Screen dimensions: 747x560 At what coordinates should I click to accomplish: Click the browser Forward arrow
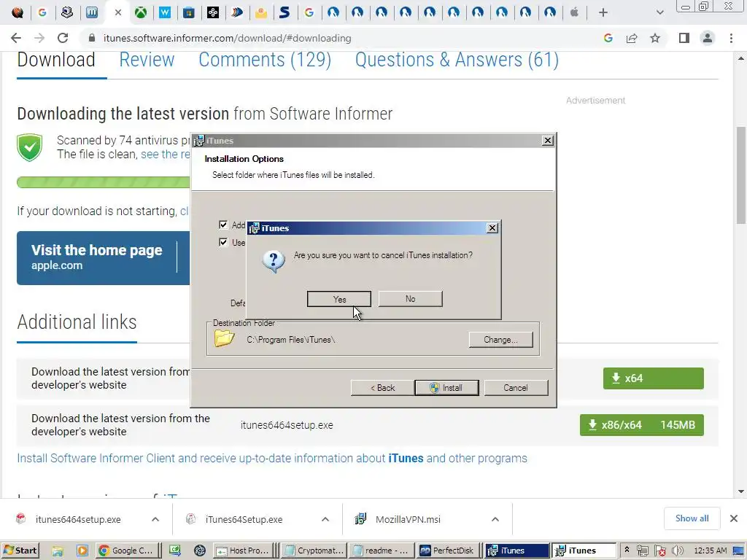(x=39, y=38)
